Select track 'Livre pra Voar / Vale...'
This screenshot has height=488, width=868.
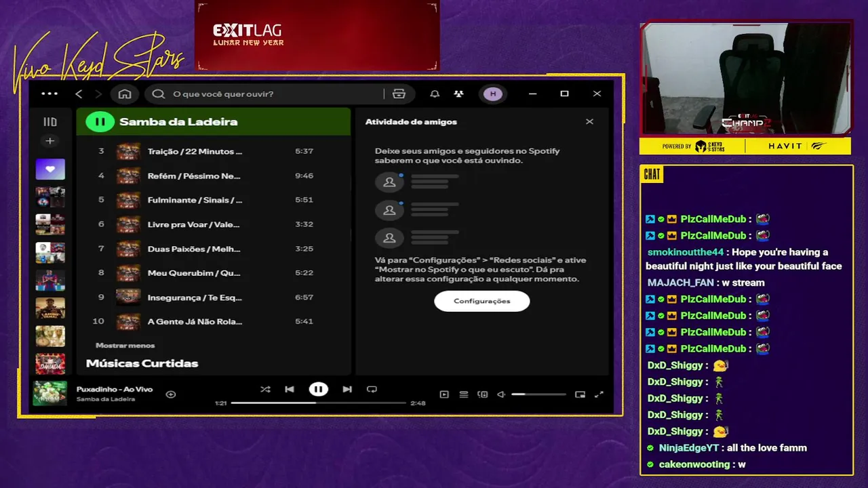194,224
